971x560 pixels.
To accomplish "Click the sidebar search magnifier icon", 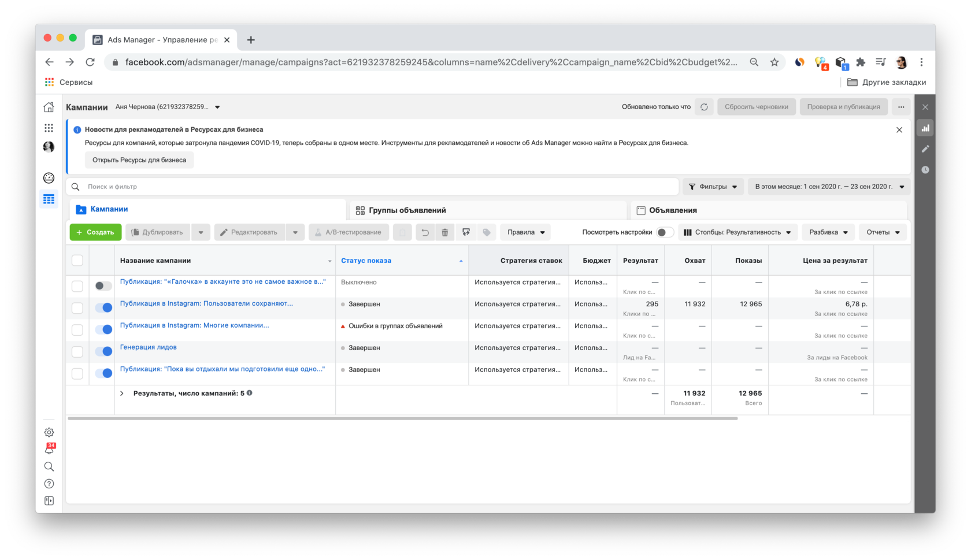I will pyautogui.click(x=49, y=466).
